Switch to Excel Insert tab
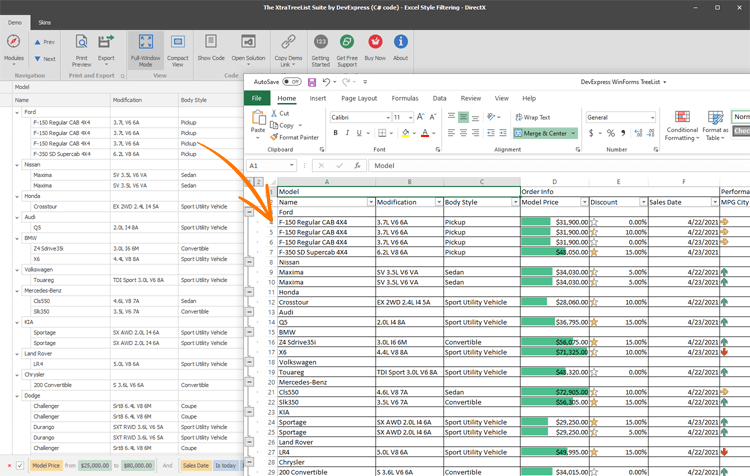This screenshot has width=750, height=476. click(318, 98)
